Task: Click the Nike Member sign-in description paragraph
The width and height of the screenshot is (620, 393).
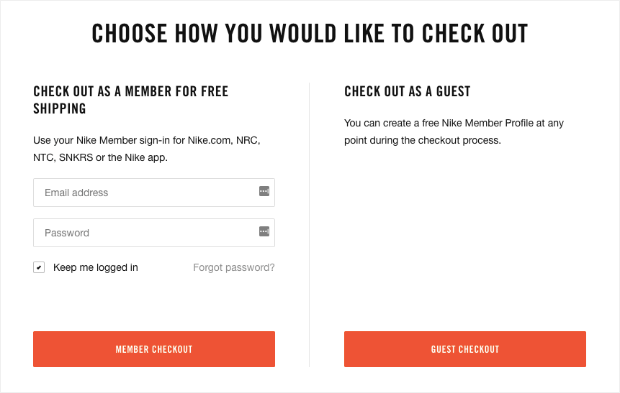Action: [x=147, y=149]
